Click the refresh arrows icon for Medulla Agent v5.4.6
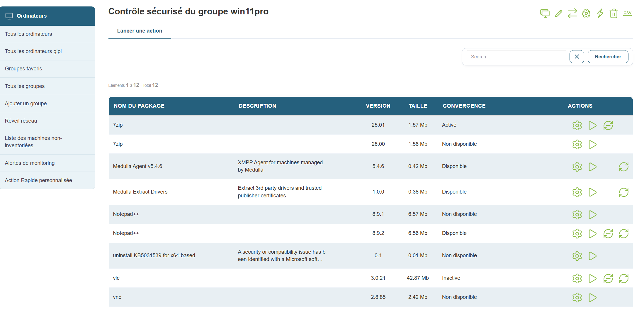The height and width of the screenshot is (310, 644). coord(623,167)
